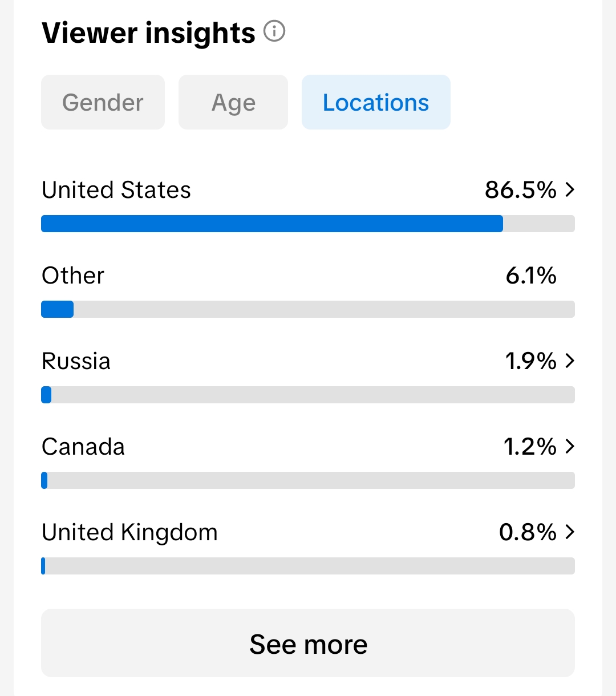The image size is (616, 696).
Task: Click the Russia percentage bar
Action: click(308, 395)
